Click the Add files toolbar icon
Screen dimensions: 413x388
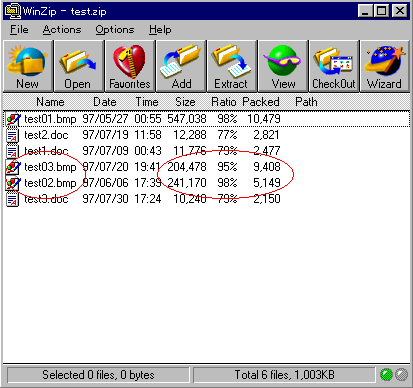(x=181, y=66)
